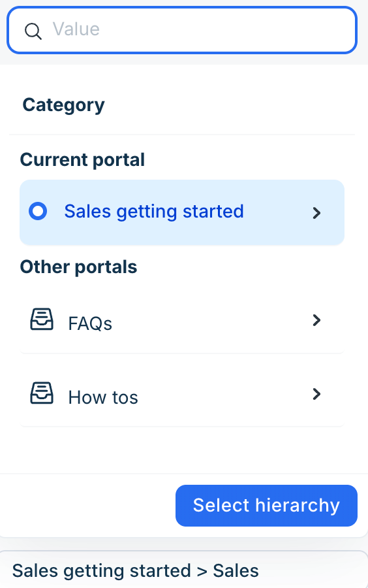Open the Sales getting started > Sales field

pyautogui.click(x=184, y=569)
